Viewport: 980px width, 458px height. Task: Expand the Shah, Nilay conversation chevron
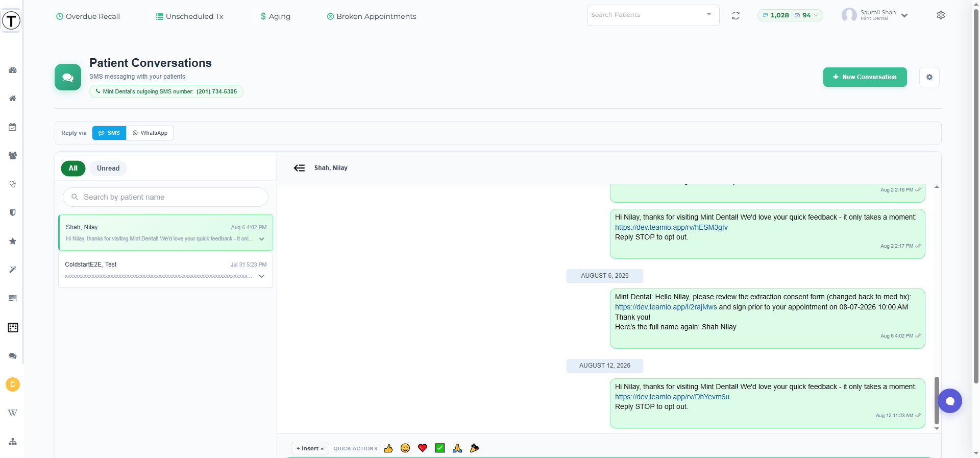tap(262, 239)
